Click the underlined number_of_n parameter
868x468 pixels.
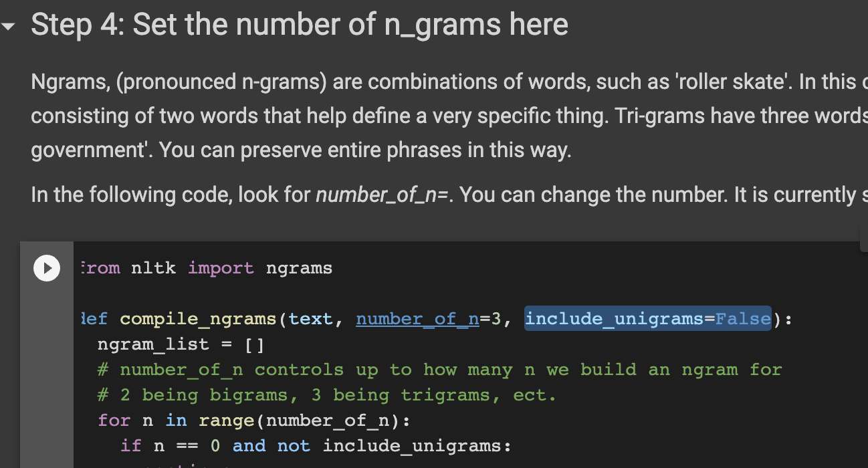click(417, 319)
